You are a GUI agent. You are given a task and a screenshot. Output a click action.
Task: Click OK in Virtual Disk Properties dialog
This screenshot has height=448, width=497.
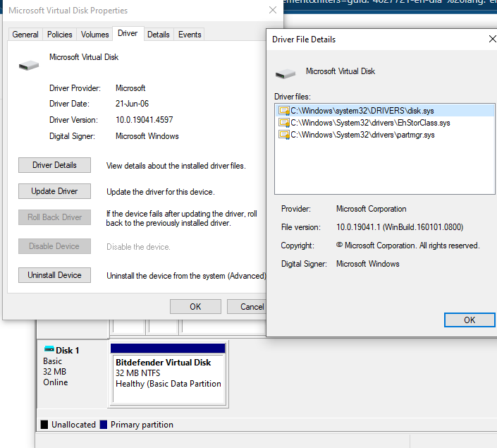point(195,306)
